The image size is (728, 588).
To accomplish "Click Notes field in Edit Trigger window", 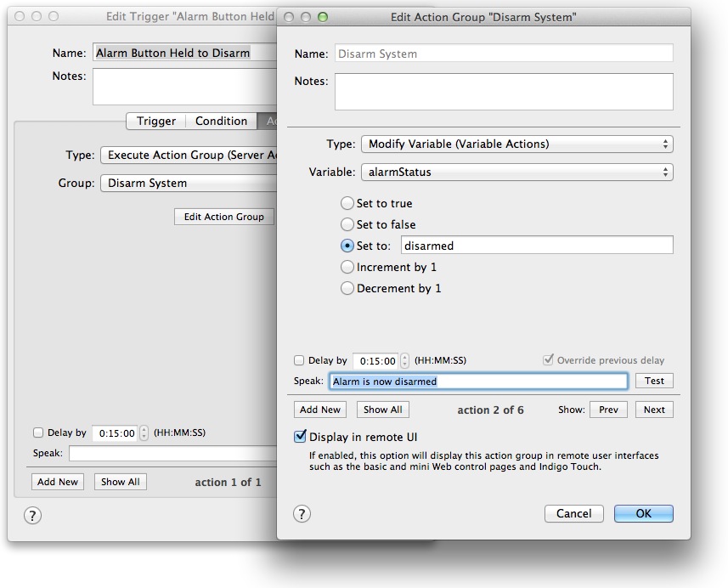I will [185, 87].
